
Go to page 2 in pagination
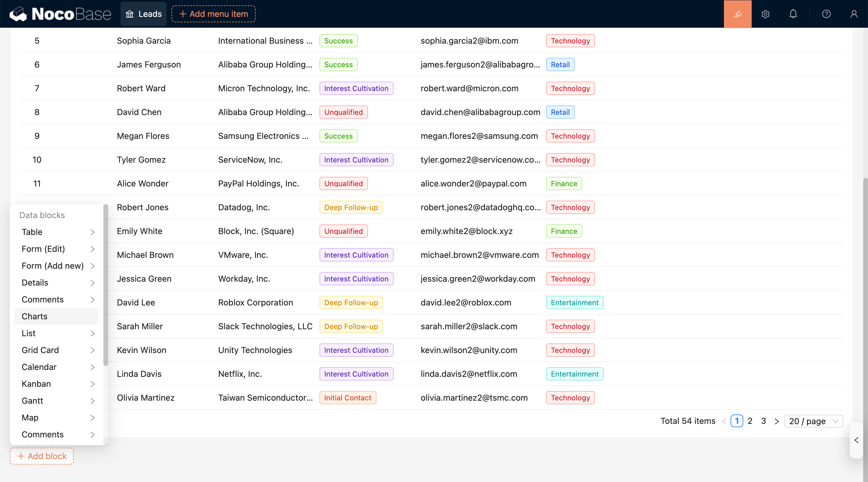(750, 421)
